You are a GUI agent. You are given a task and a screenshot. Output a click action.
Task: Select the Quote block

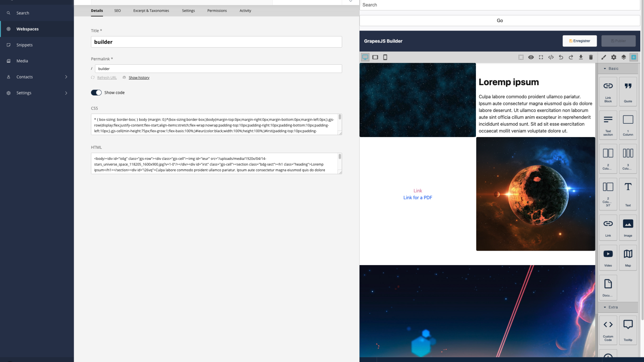(628, 92)
